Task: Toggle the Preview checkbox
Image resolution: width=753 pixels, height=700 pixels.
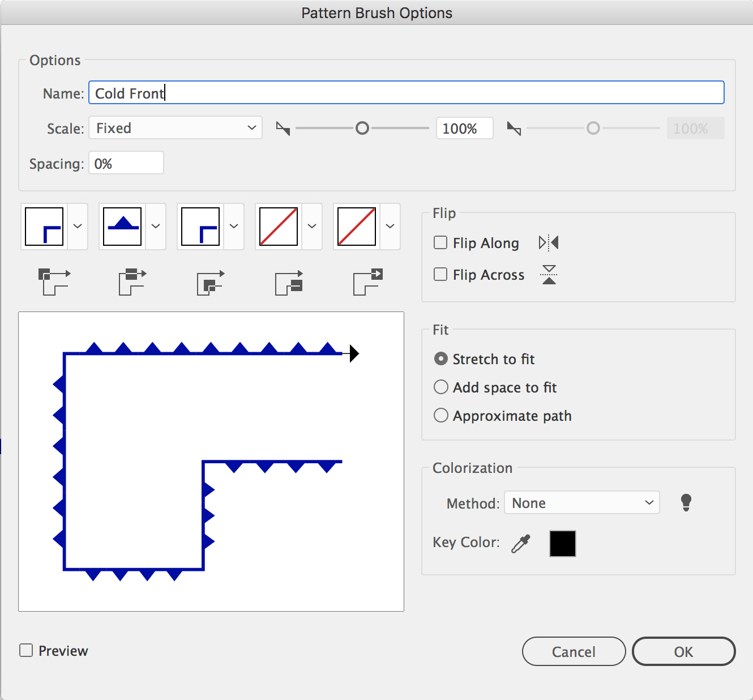Action: click(x=26, y=650)
